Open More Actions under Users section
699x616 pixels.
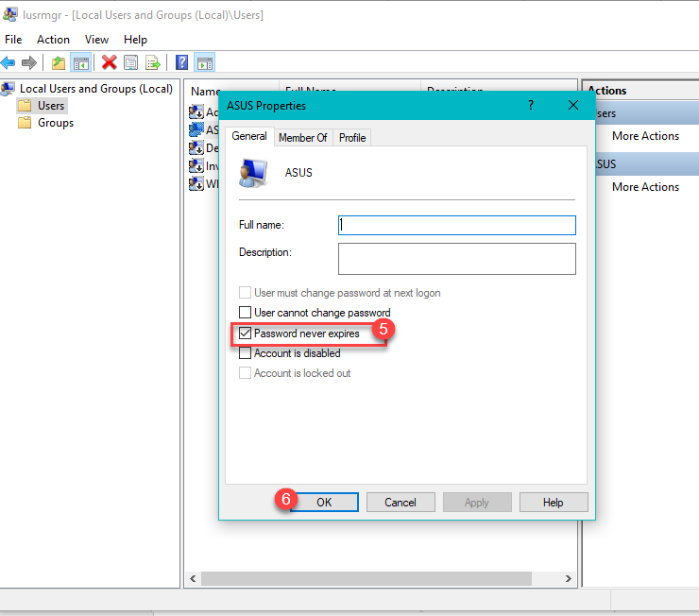click(645, 136)
